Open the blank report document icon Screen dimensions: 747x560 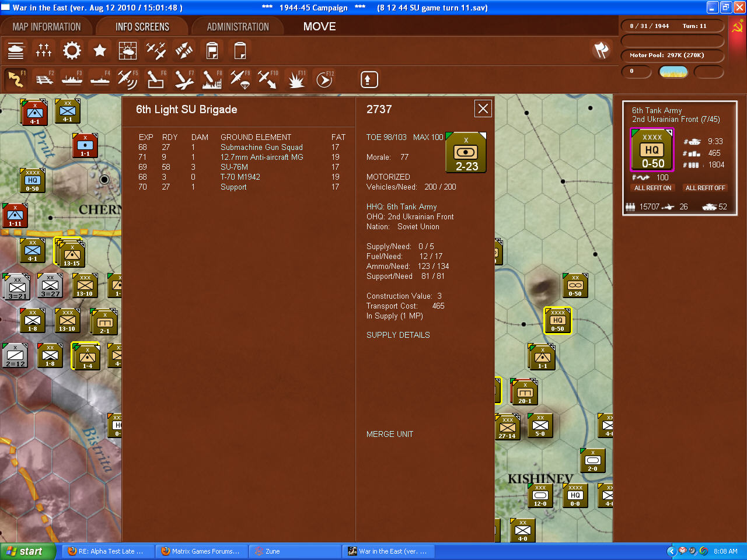pos(240,51)
